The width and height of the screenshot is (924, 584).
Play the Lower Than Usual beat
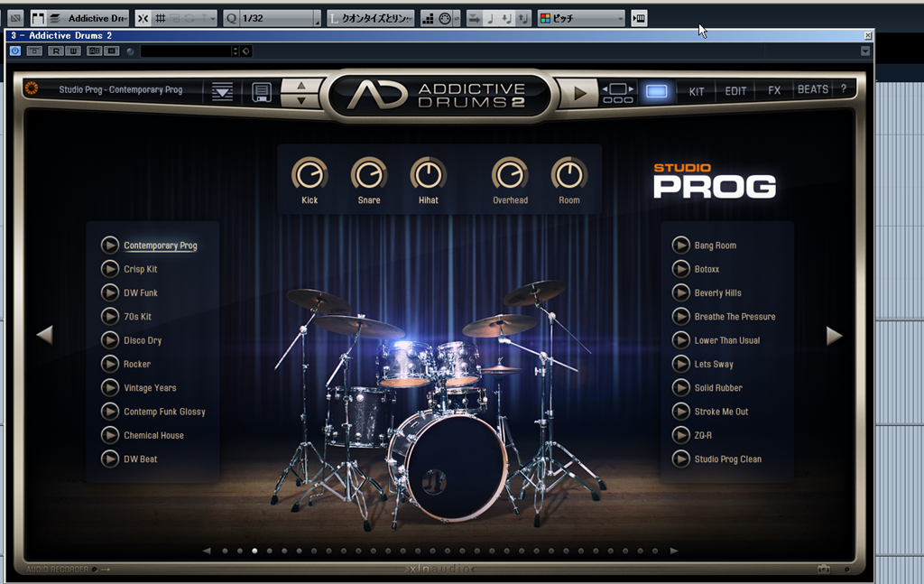680,340
